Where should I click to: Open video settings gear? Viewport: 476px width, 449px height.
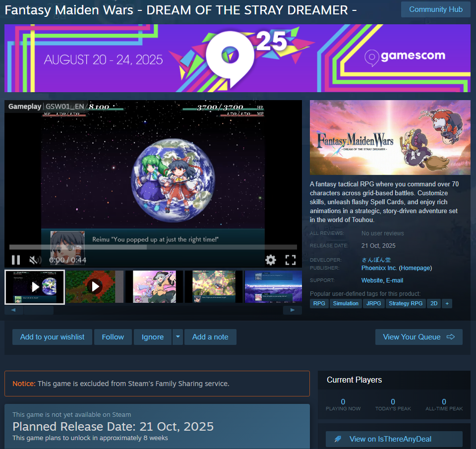271,260
